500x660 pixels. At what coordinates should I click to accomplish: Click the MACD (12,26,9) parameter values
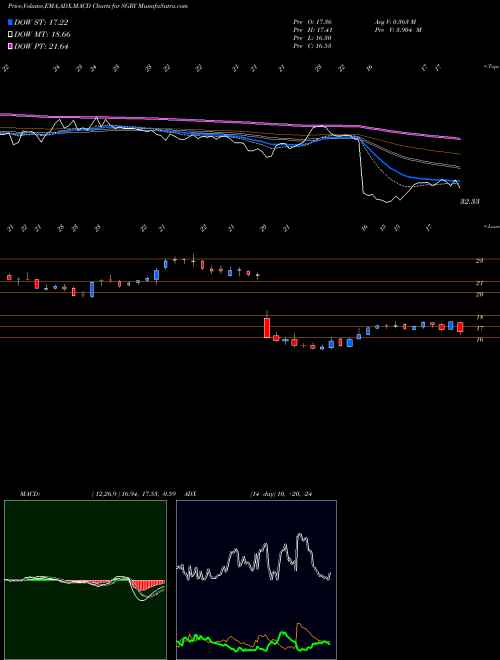(136, 494)
